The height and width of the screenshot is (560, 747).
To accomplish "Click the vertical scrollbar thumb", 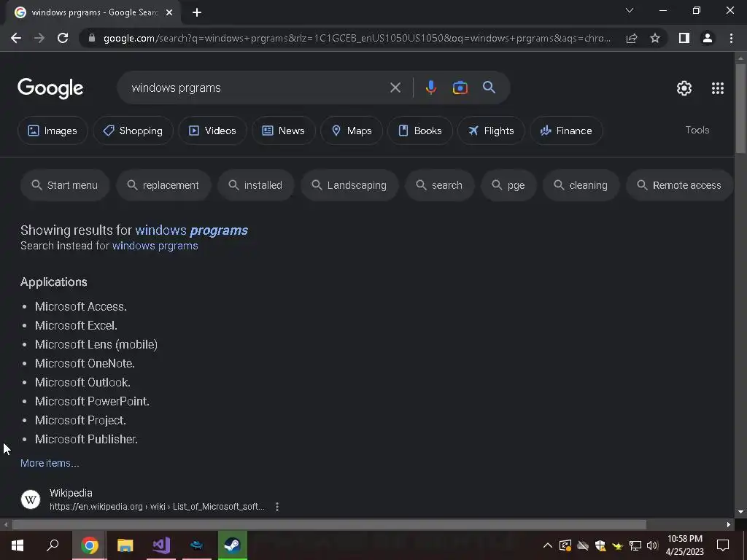I will (740, 108).
